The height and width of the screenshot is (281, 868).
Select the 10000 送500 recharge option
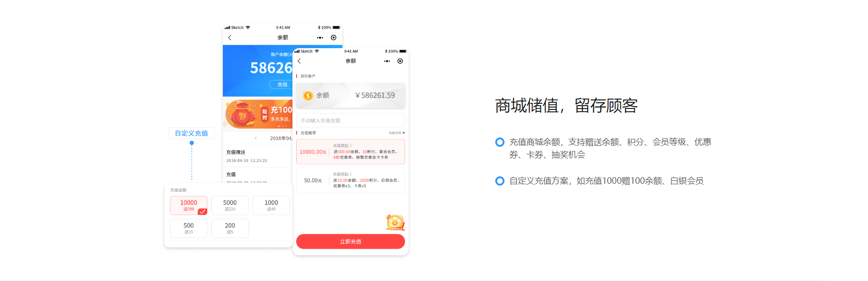point(188,205)
